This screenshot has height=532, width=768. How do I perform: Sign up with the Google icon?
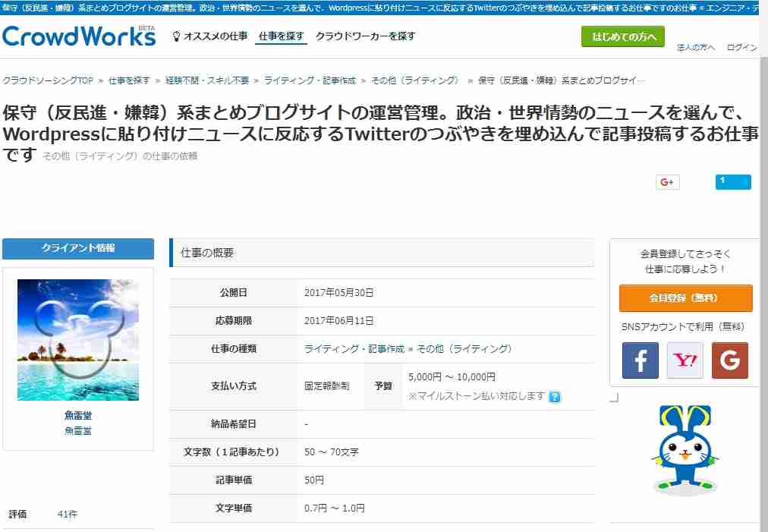click(729, 362)
